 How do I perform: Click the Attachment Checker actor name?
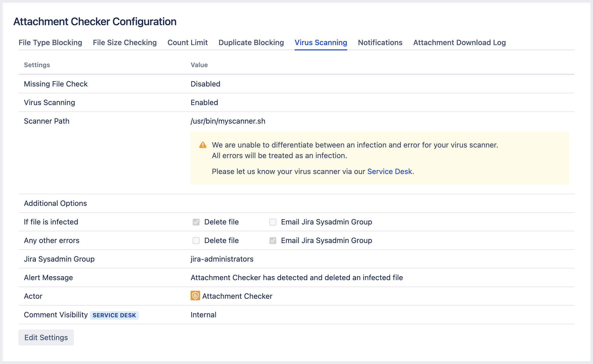(237, 296)
